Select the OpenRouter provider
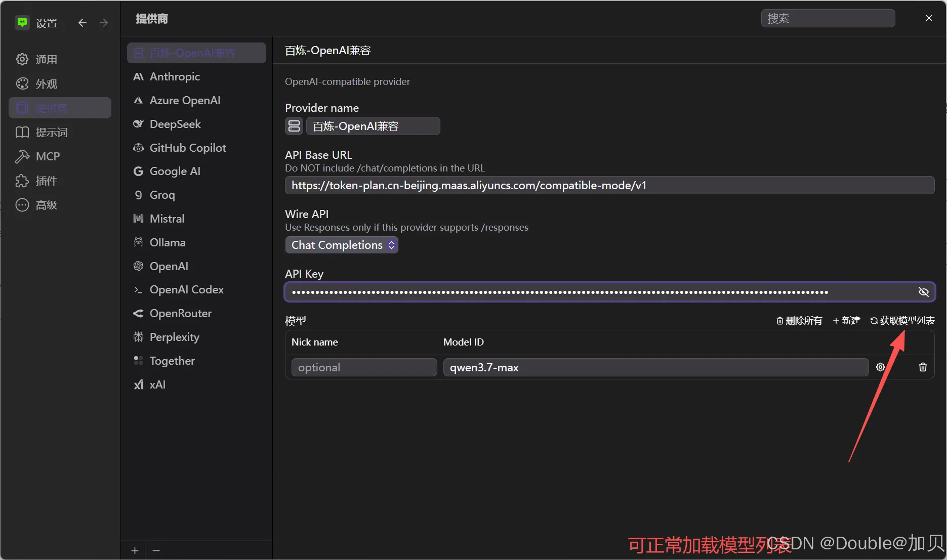The width and height of the screenshot is (947, 560). tap(196, 313)
